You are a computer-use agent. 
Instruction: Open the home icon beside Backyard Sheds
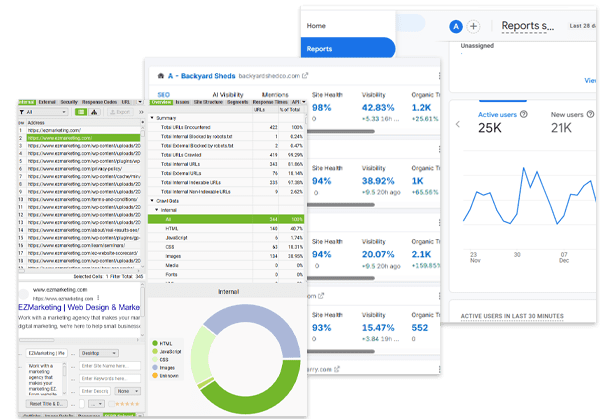click(161, 76)
